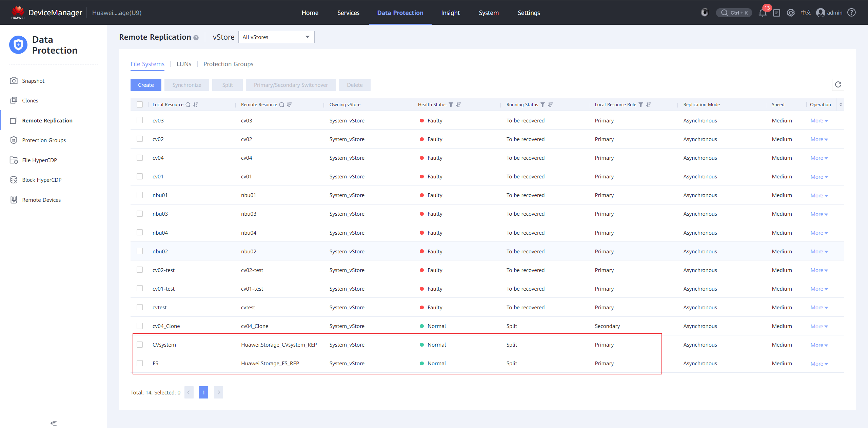Collapse the left sidebar menu
The width and height of the screenshot is (868, 428).
tap(54, 423)
